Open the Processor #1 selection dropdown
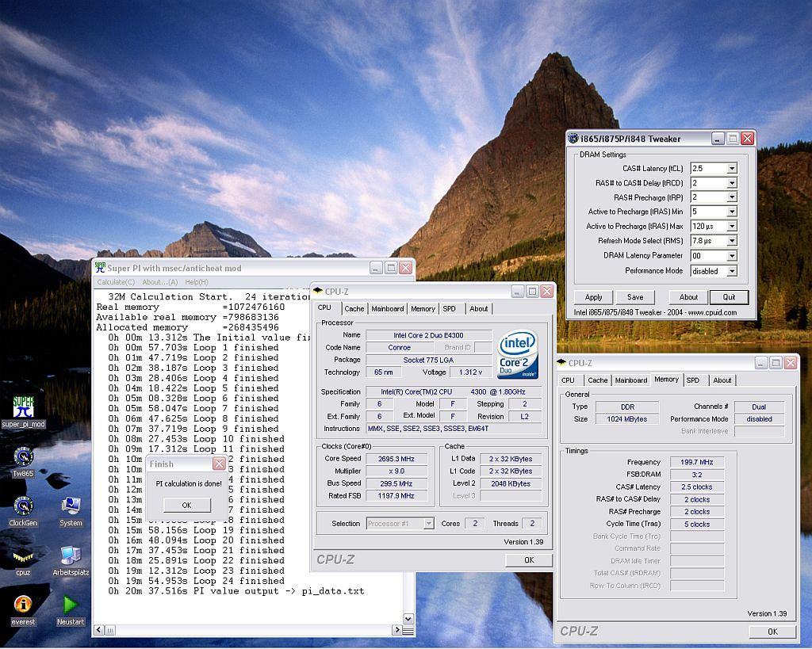812x649 pixels. point(428,524)
